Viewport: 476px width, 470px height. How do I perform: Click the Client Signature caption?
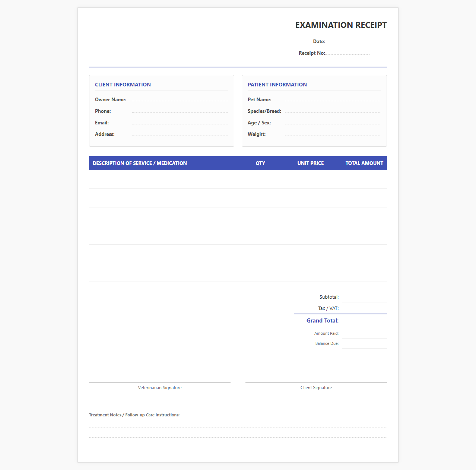pyautogui.click(x=316, y=388)
